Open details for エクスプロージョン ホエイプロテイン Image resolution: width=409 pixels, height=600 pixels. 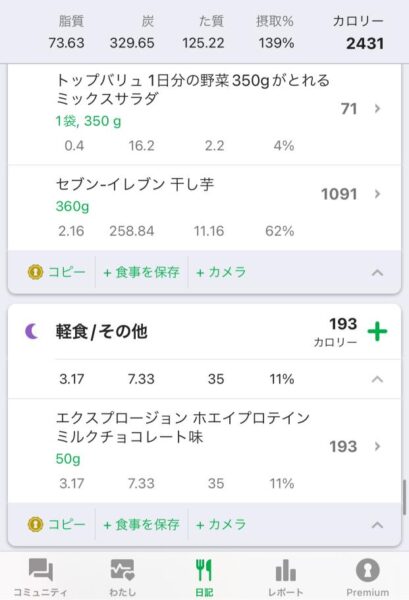(204, 451)
